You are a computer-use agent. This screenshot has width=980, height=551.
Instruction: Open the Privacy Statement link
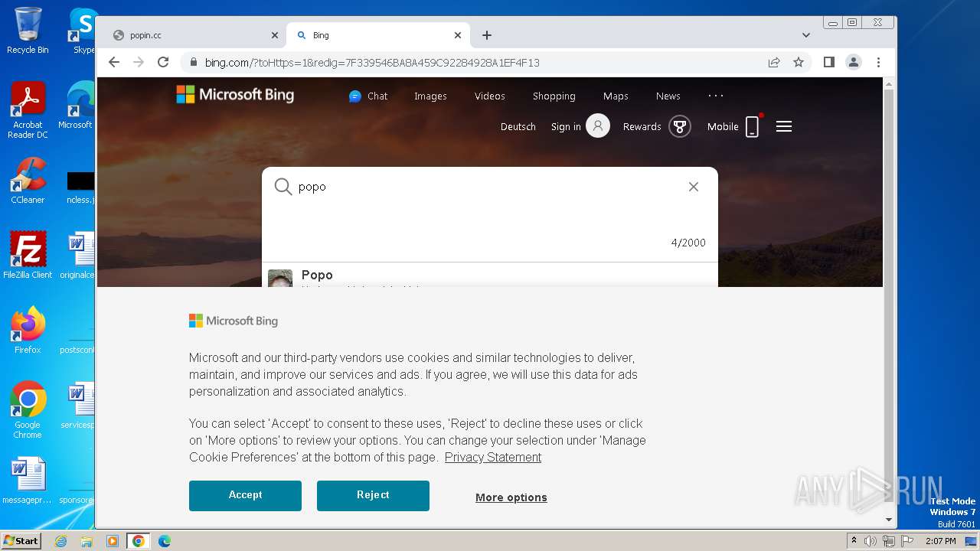point(493,458)
